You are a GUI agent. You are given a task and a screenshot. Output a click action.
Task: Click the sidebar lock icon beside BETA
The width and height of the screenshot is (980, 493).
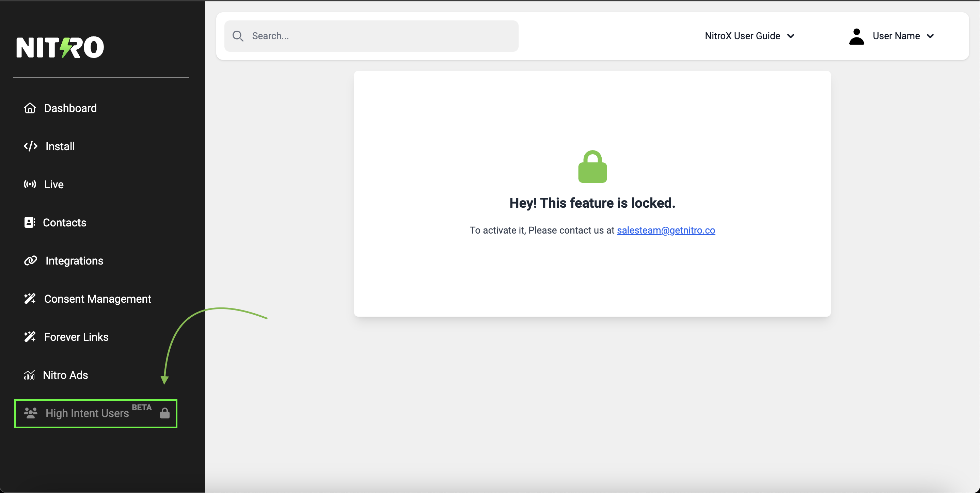[x=165, y=413]
